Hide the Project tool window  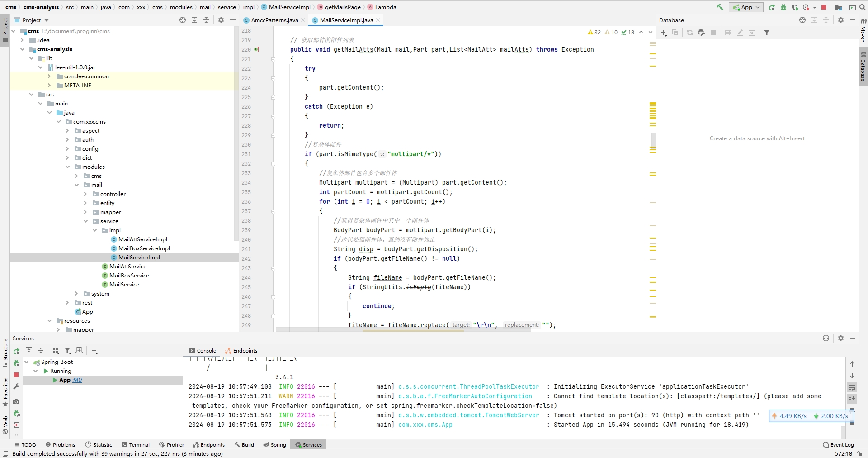[x=233, y=20]
